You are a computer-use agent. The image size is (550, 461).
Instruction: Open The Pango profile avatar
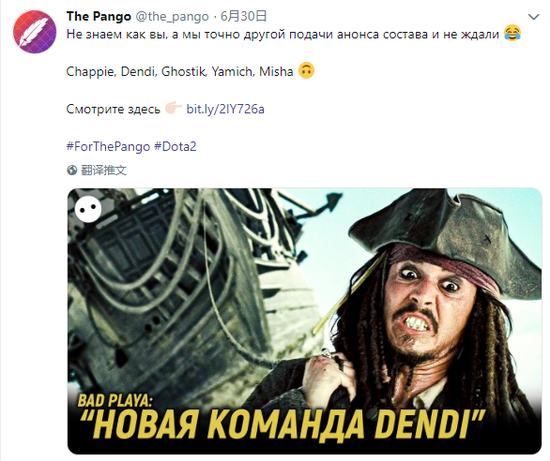click(x=34, y=32)
